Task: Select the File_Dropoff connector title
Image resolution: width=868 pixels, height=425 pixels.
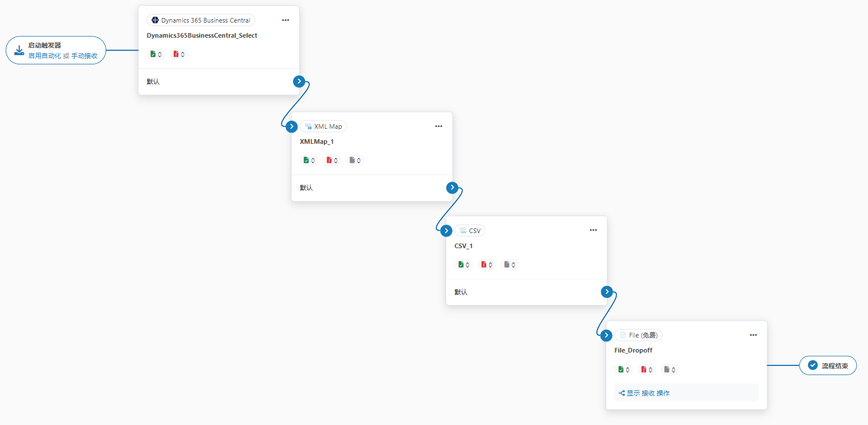Action: pyautogui.click(x=633, y=350)
